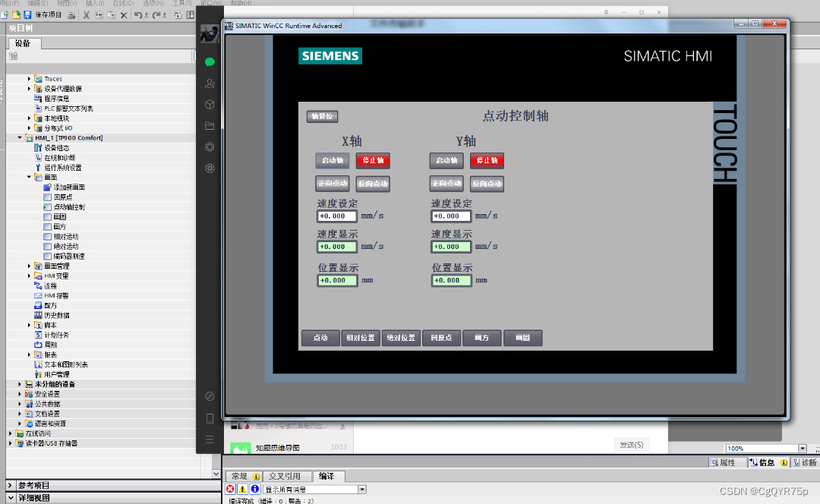This screenshot has height=504, width=820.
Task: Click the red Y轴 停止轴 button
Action: pos(487,160)
